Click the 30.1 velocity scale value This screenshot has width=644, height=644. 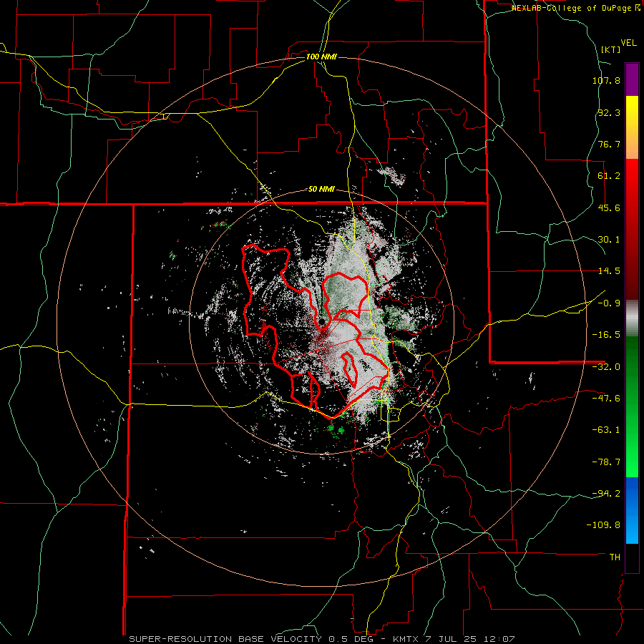609,240
